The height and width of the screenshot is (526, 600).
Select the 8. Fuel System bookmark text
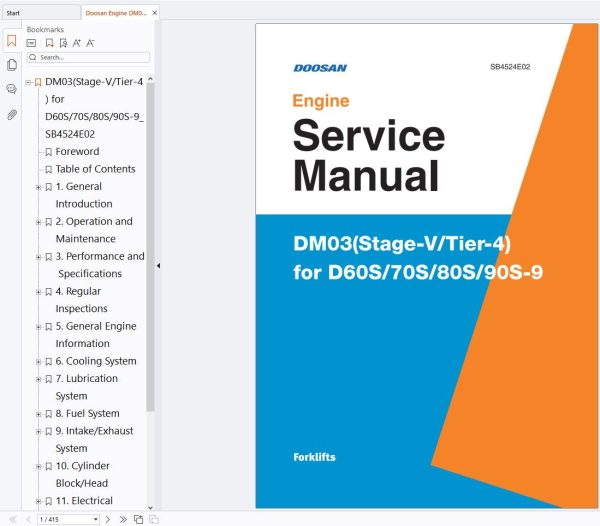pyautogui.click(x=87, y=414)
